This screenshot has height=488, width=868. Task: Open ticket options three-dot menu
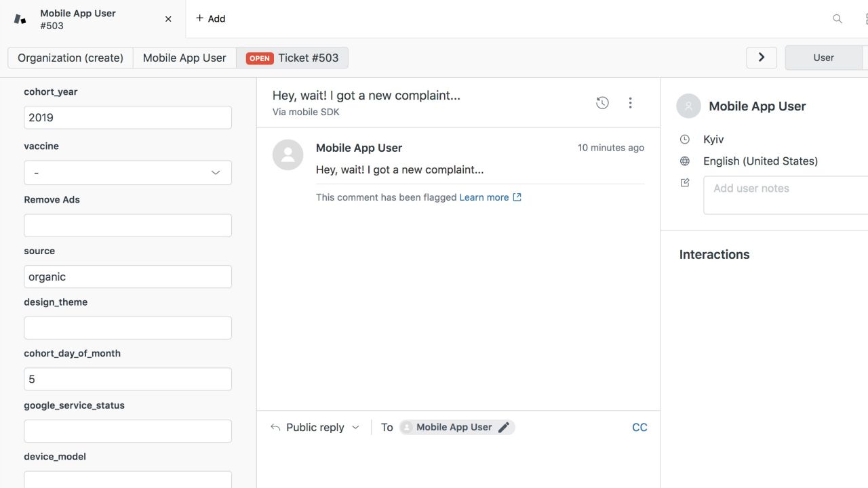(630, 103)
